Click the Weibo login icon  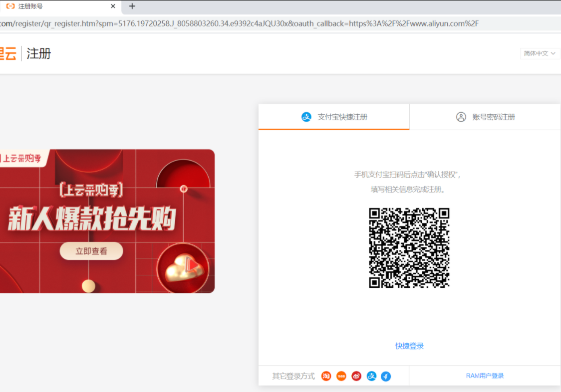[x=356, y=376]
